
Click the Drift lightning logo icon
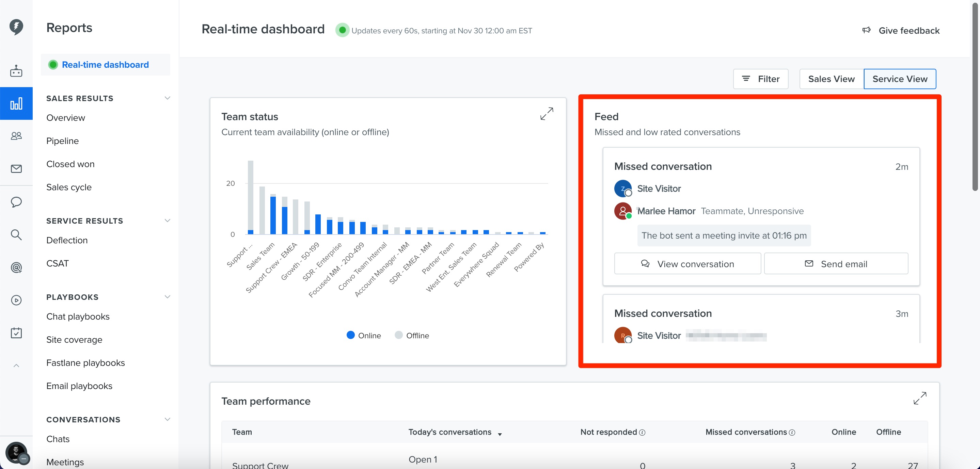16,27
